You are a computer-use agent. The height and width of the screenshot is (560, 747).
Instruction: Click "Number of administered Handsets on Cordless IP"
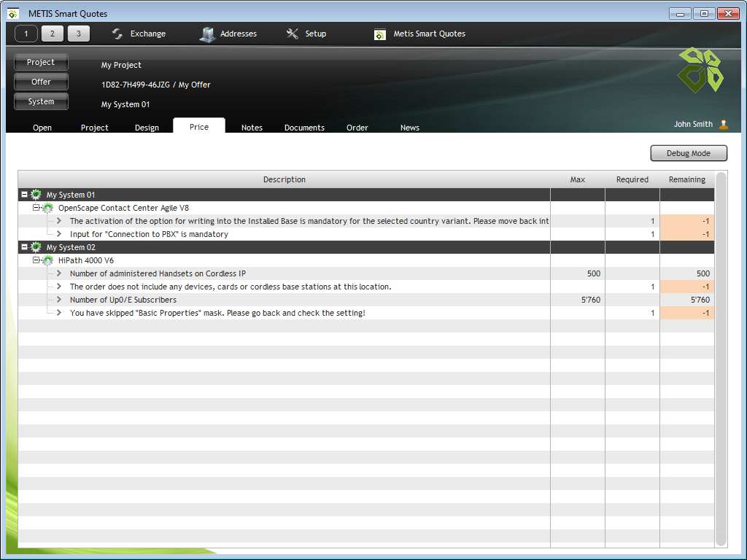coord(158,273)
